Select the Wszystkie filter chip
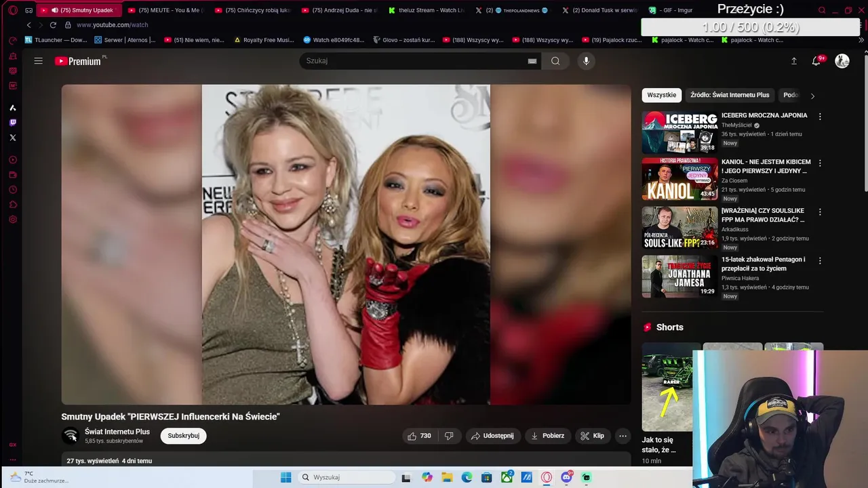Screen dimensions: 868x488 click(661, 95)
